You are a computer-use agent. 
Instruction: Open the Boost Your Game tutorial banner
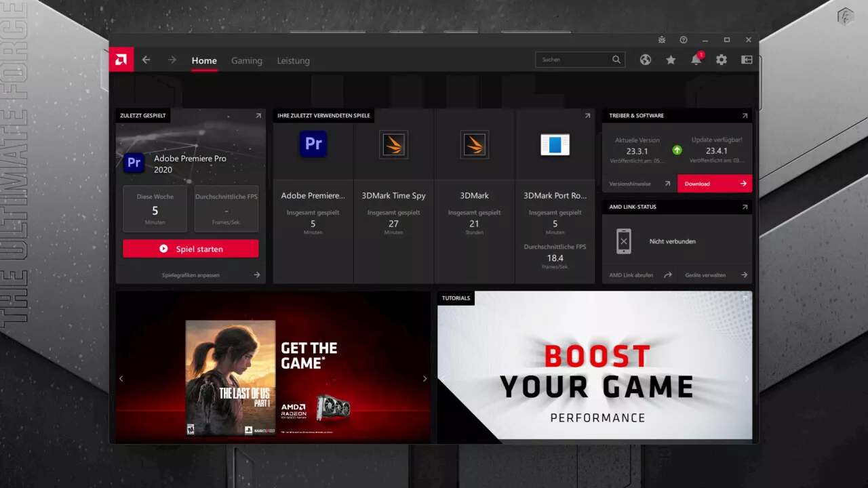point(595,367)
